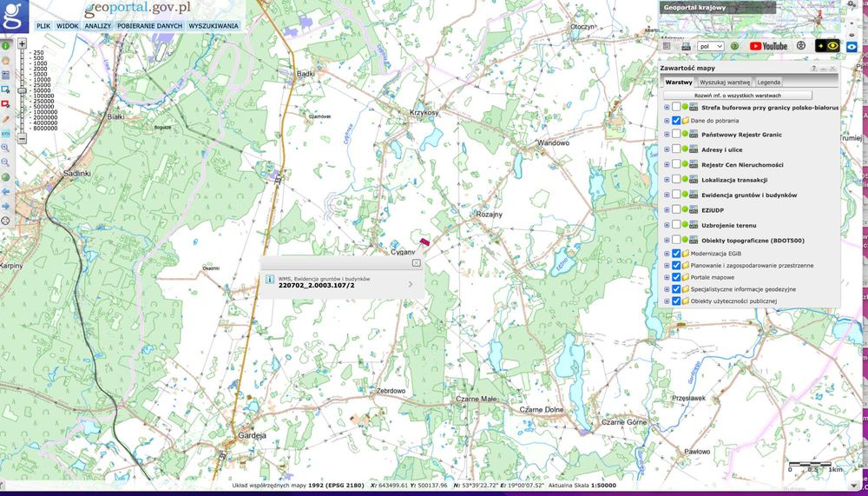
Task: Click Rozwiń inf. o wszystkich warstwach button
Action: [736, 96]
